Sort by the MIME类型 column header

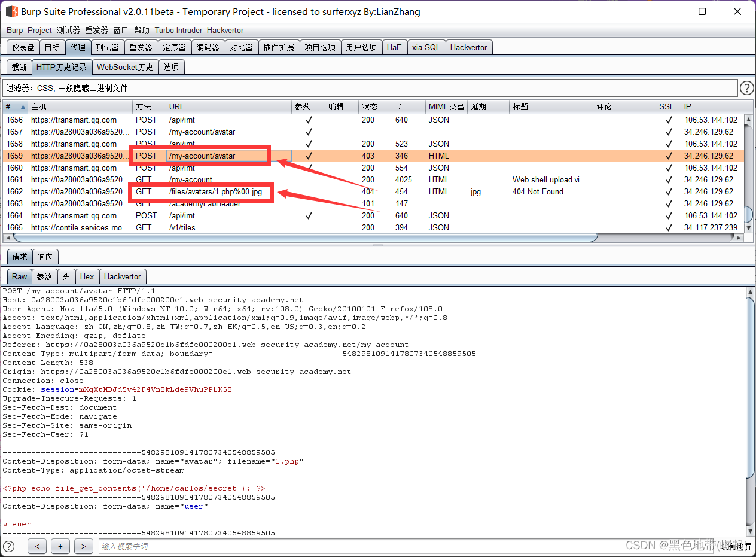446,106
